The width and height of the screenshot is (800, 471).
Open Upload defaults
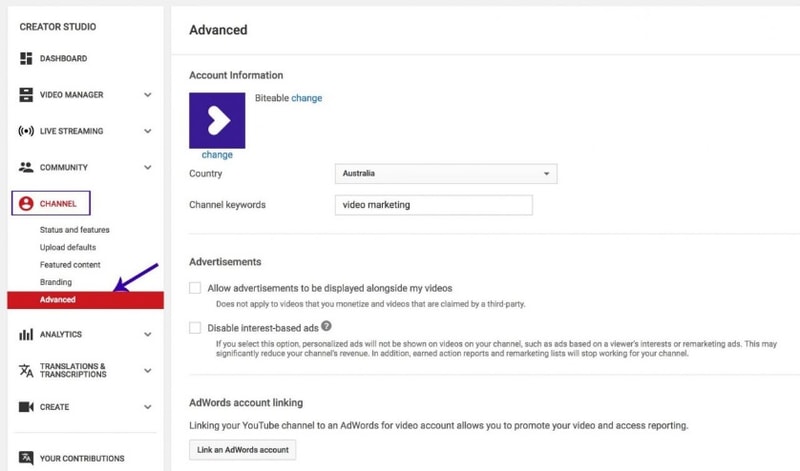click(x=68, y=247)
